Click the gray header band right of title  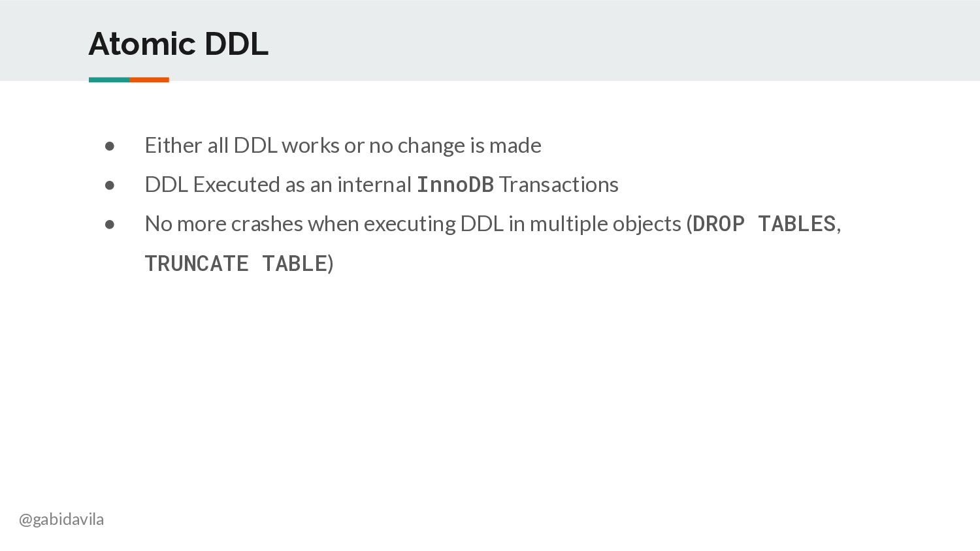click(624, 40)
